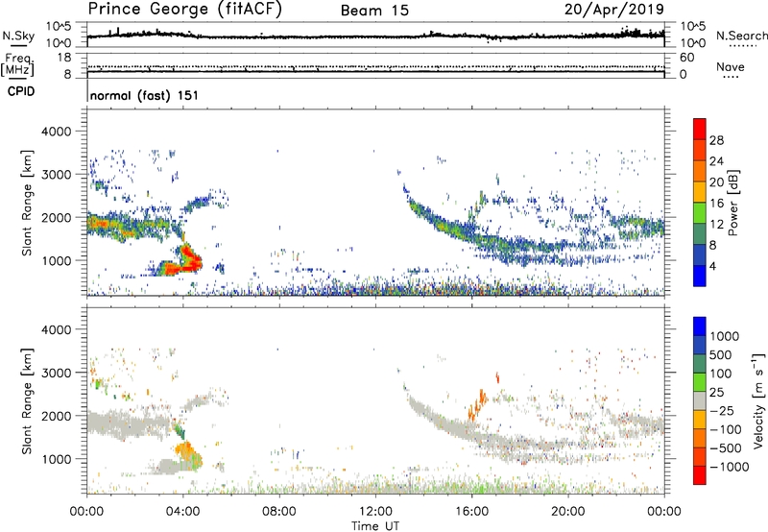Click the date '20/Apr/2019'
This screenshot has width=768, height=532.
point(614,10)
